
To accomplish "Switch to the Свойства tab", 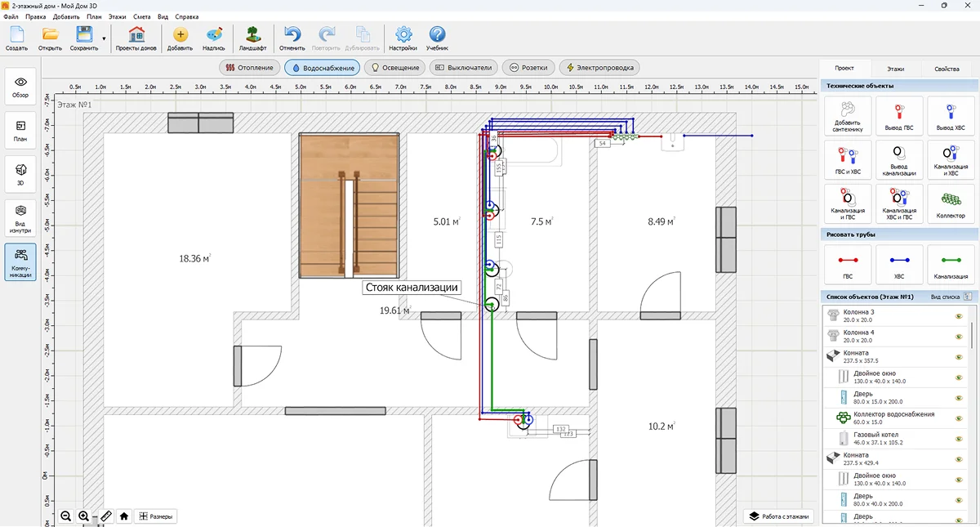I will [947, 69].
